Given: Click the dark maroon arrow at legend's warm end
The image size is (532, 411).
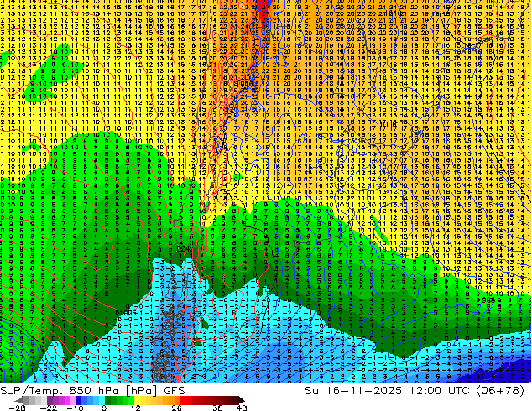Looking at the screenshot, I should [241, 400].
